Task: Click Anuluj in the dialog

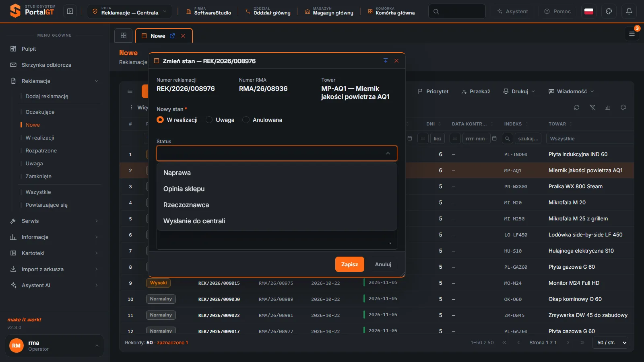Action: tap(383, 264)
